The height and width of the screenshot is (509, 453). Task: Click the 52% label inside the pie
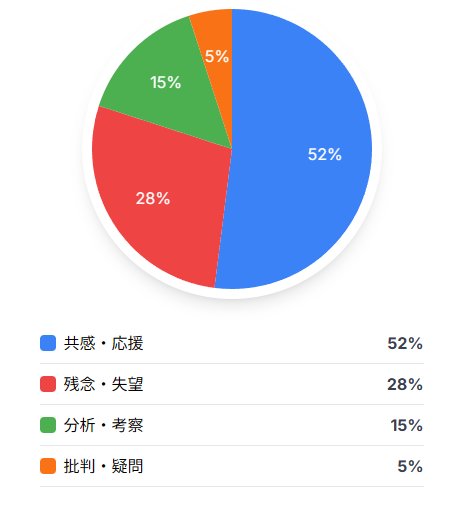[x=325, y=155]
